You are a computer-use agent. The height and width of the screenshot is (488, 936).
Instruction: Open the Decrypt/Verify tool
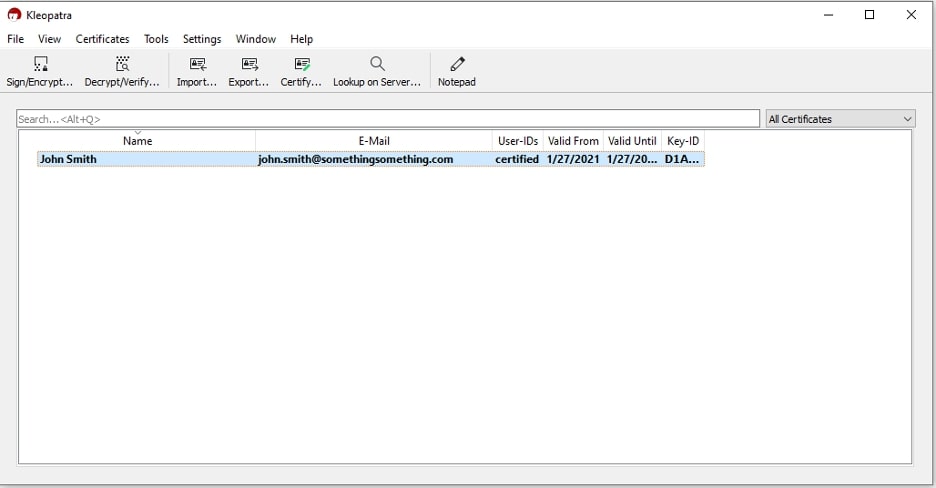pyautogui.click(x=122, y=72)
